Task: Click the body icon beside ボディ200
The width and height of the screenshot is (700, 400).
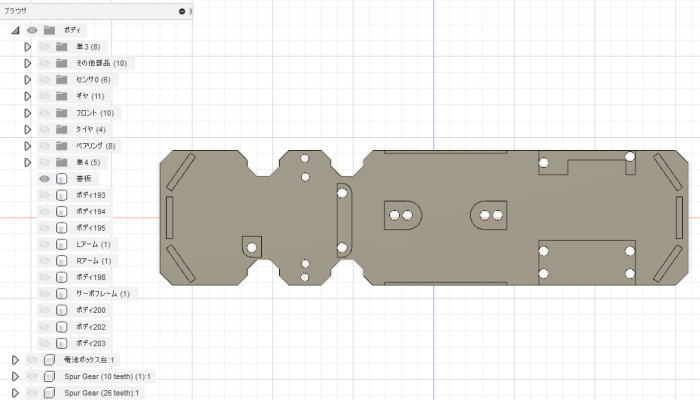Action: 62,310
